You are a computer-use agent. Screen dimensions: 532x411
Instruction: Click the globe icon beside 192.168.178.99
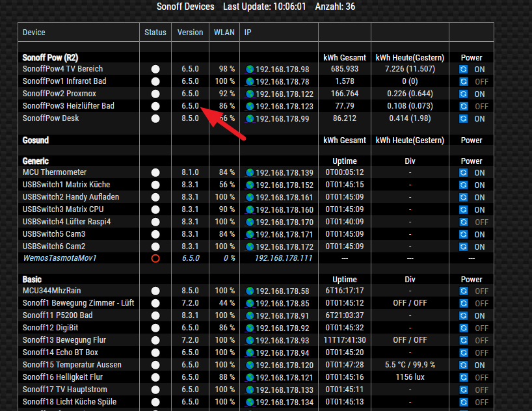point(250,119)
